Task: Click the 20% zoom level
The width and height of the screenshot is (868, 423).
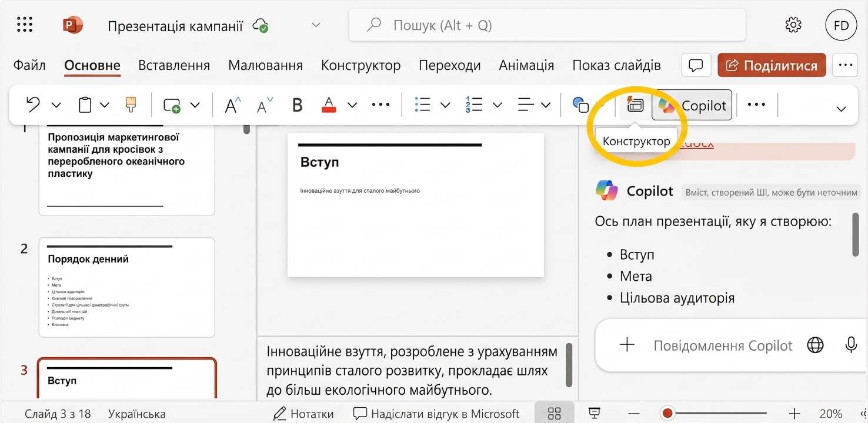Action: point(831,414)
